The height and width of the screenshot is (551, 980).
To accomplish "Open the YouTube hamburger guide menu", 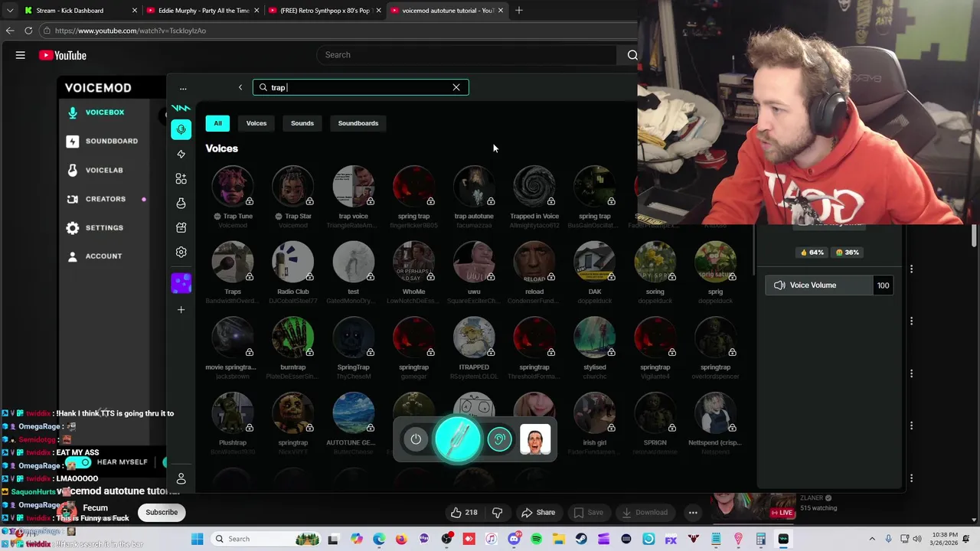I will point(21,55).
